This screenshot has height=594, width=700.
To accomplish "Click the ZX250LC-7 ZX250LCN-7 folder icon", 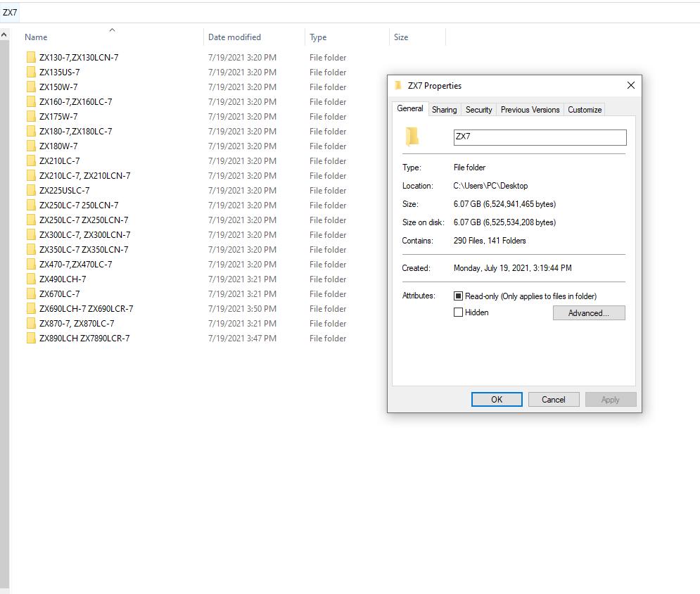I will 31,220.
